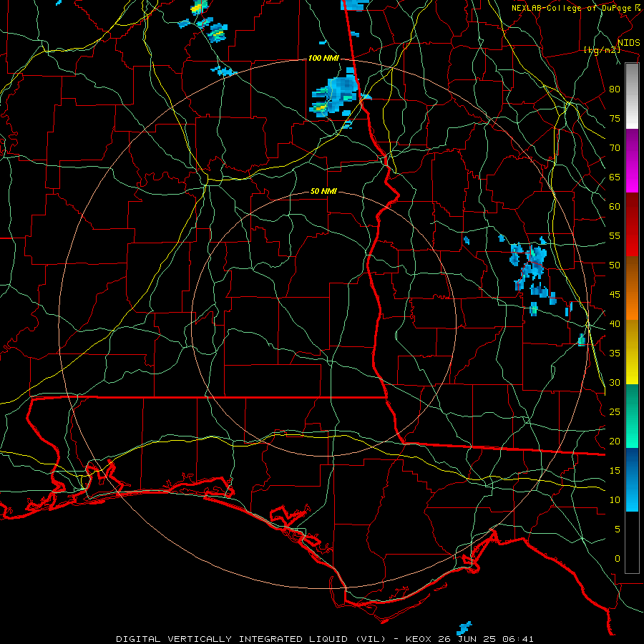Click the 45 value on the scale

615,295
